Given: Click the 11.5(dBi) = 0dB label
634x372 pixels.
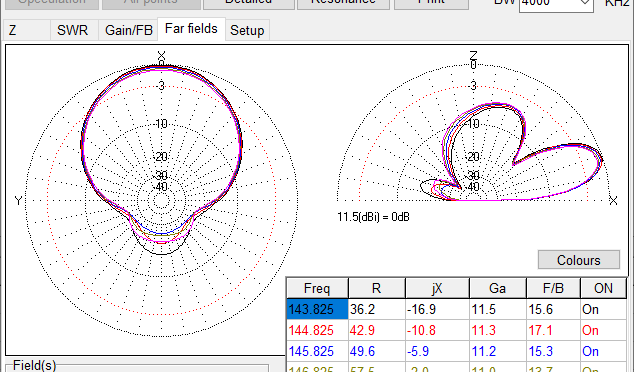Looking at the screenshot, I should pos(373,217).
